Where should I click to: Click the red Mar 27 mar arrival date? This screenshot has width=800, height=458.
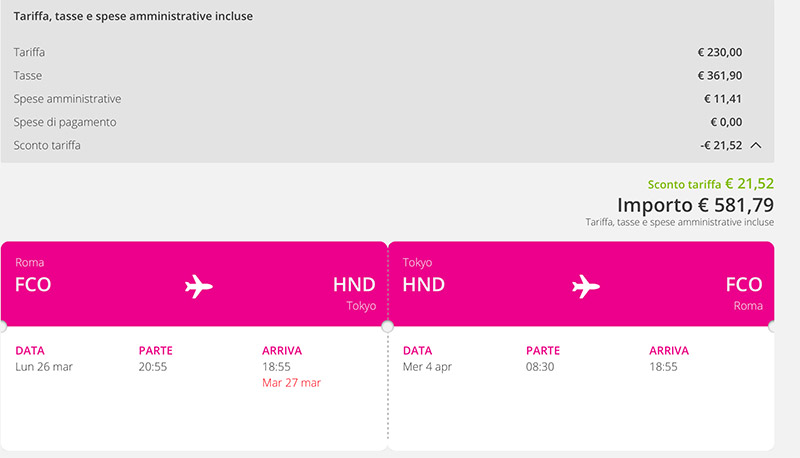pyautogui.click(x=291, y=383)
